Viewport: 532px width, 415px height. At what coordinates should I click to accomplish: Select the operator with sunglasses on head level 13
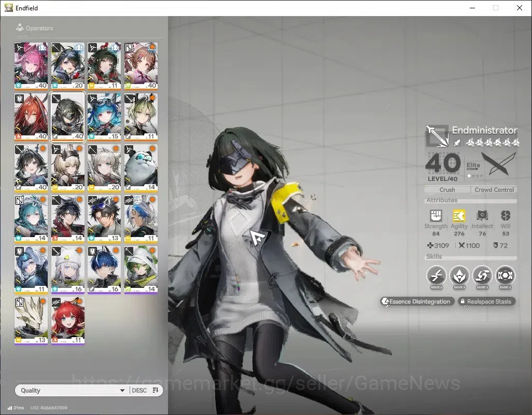point(104,219)
